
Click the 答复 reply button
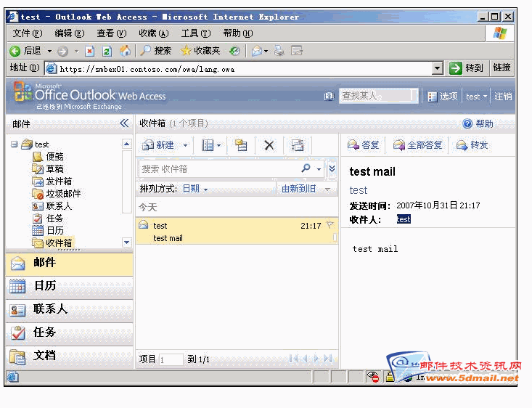pyautogui.click(x=364, y=145)
